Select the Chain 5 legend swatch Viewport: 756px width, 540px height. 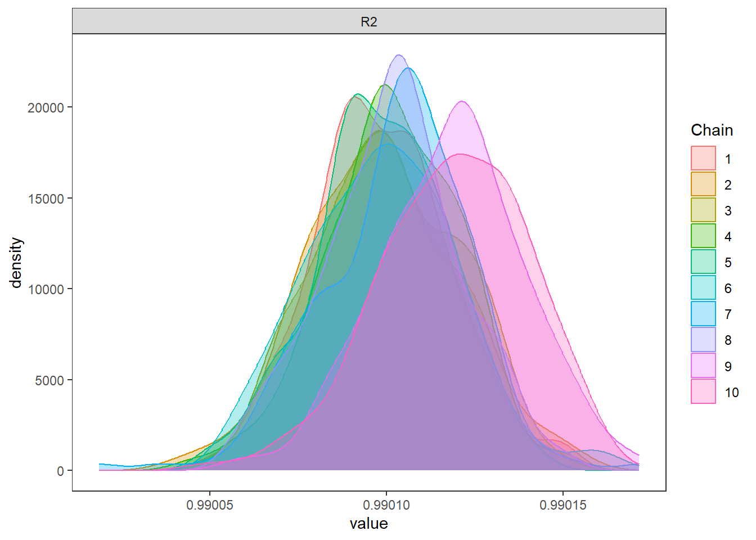[703, 262]
